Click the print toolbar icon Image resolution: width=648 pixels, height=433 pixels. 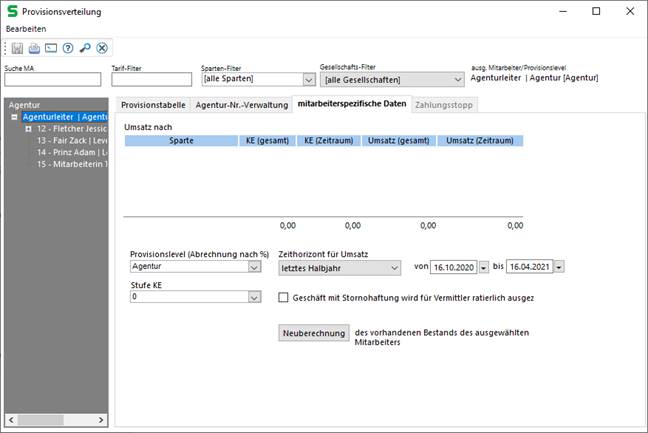[x=34, y=48]
